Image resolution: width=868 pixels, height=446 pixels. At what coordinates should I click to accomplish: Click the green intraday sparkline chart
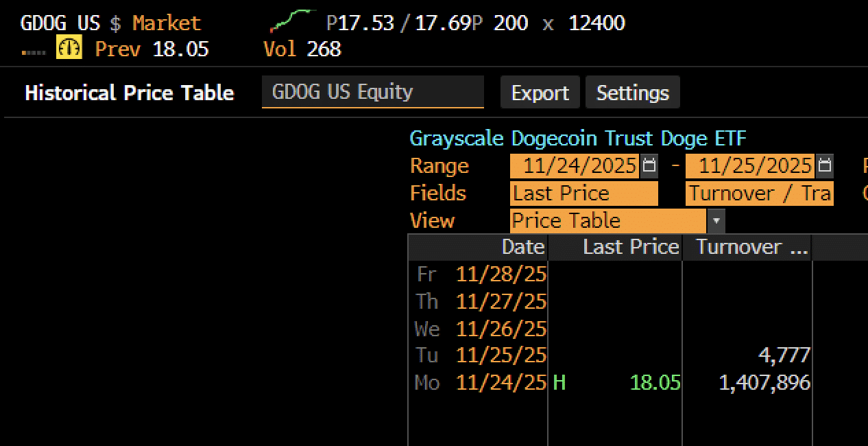coord(291,21)
